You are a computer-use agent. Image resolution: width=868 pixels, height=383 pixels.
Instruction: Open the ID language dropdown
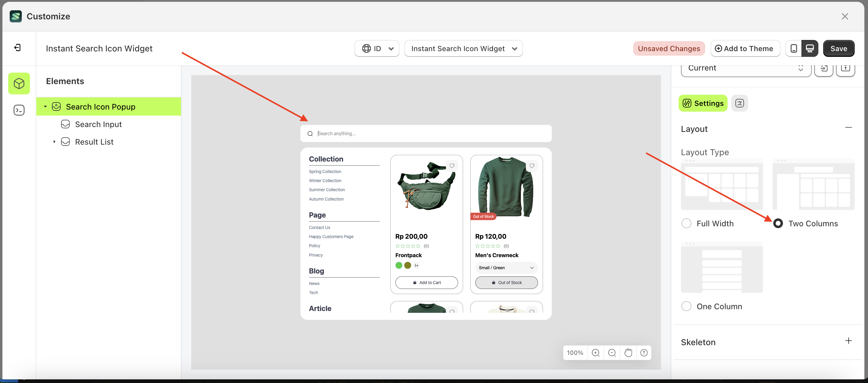coord(377,48)
